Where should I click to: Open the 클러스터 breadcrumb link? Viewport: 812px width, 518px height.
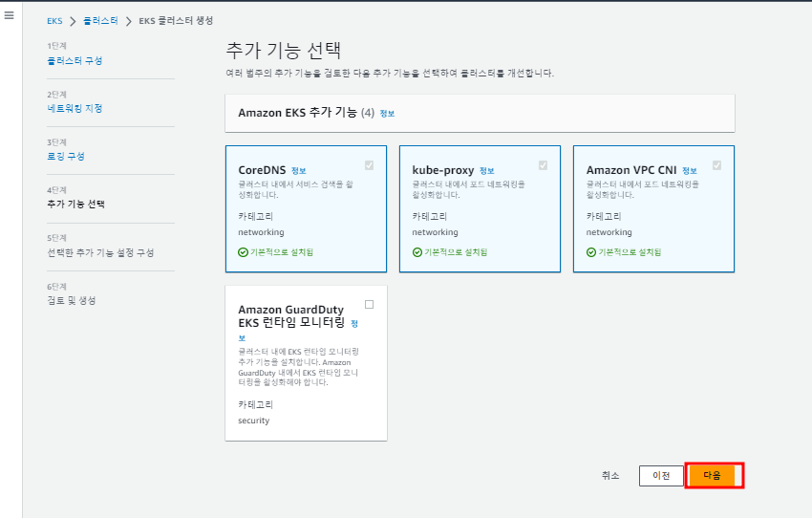click(x=100, y=21)
